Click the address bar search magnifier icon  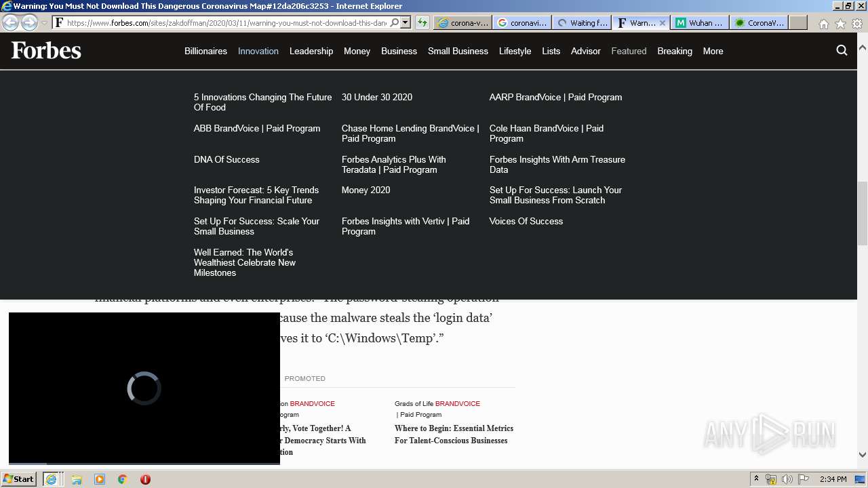tap(395, 22)
